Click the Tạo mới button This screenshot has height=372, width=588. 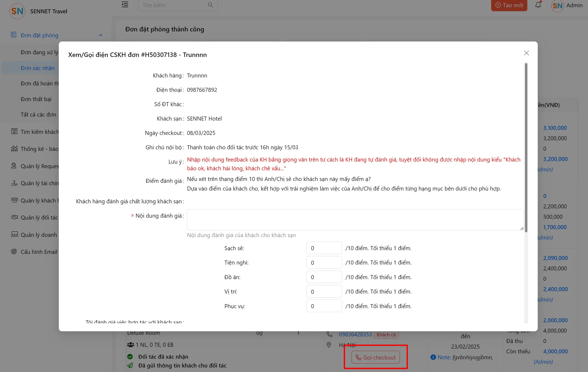509,5
